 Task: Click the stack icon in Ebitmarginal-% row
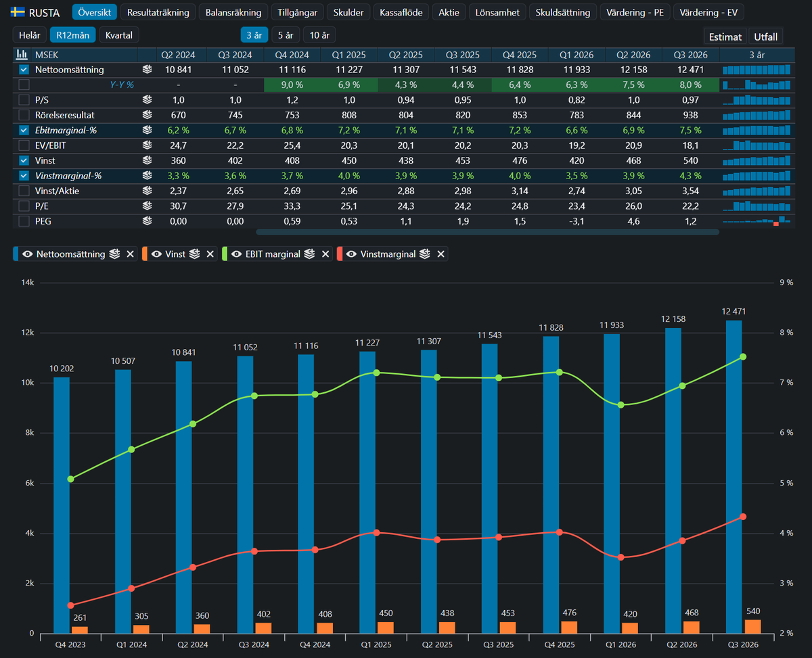[147, 130]
